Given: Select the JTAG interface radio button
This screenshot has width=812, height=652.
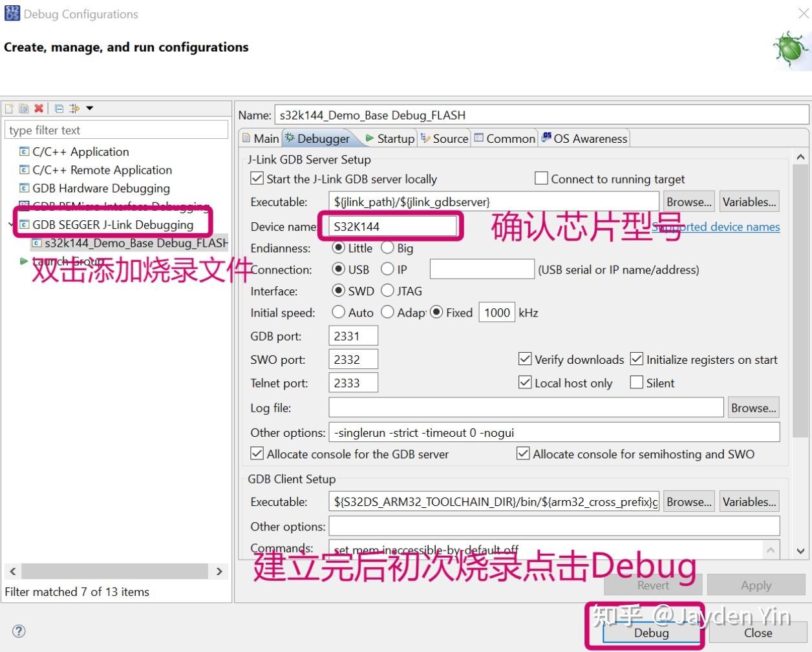Looking at the screenshot, I should (x=387, y=291).
